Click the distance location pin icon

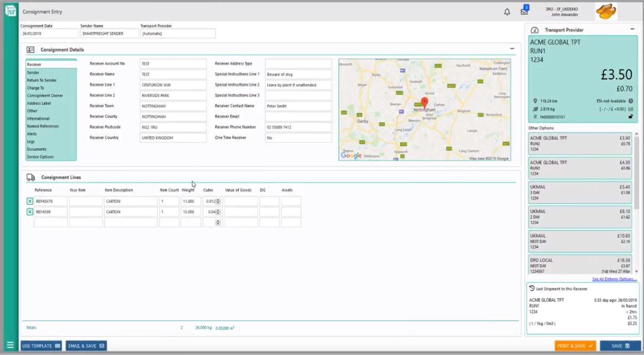click(x=535, y=101)
